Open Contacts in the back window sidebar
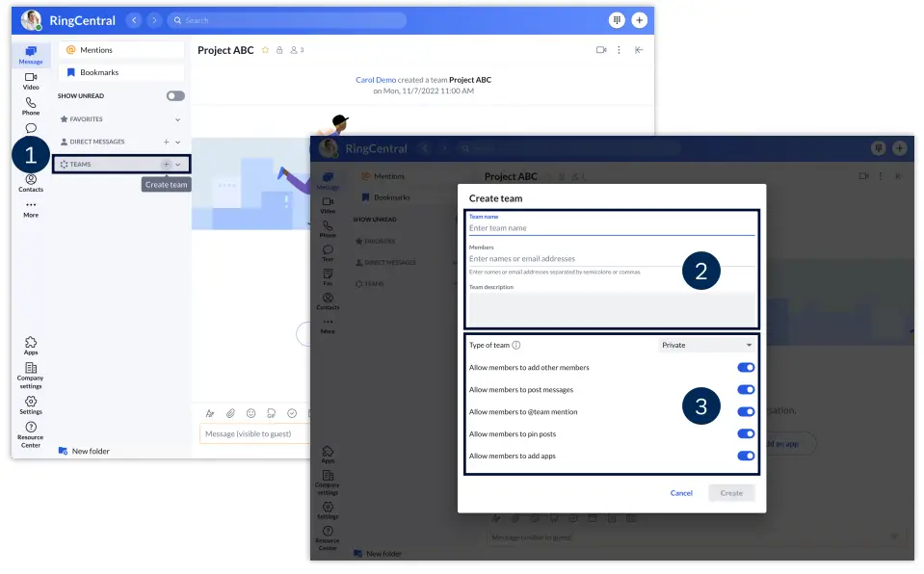The height and width of the screenshot is (574, 924). (x=31, y=183)
